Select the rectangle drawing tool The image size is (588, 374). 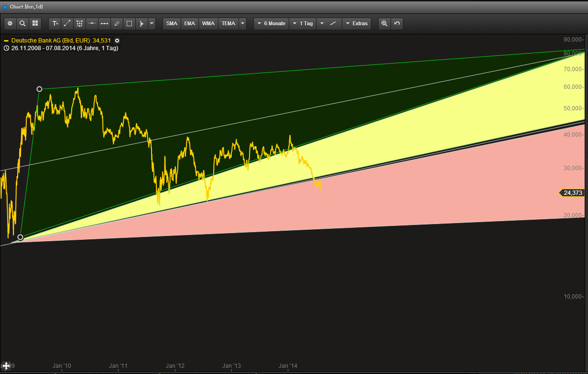[129, 23]
